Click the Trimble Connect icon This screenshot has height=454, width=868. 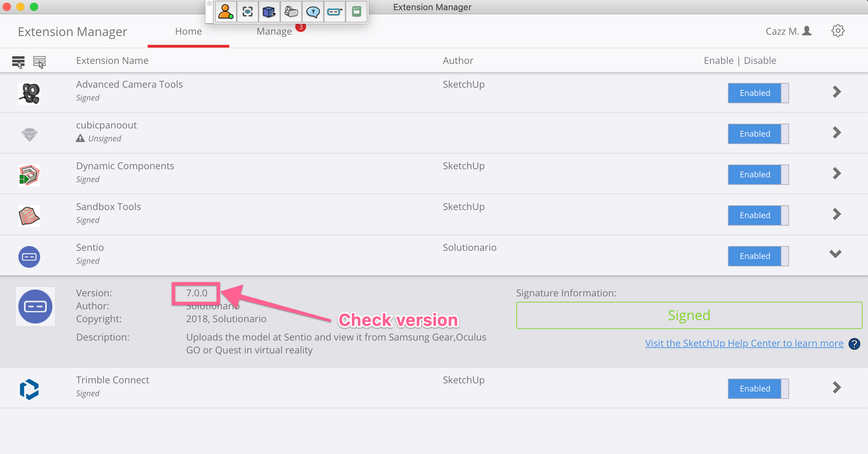29,389
